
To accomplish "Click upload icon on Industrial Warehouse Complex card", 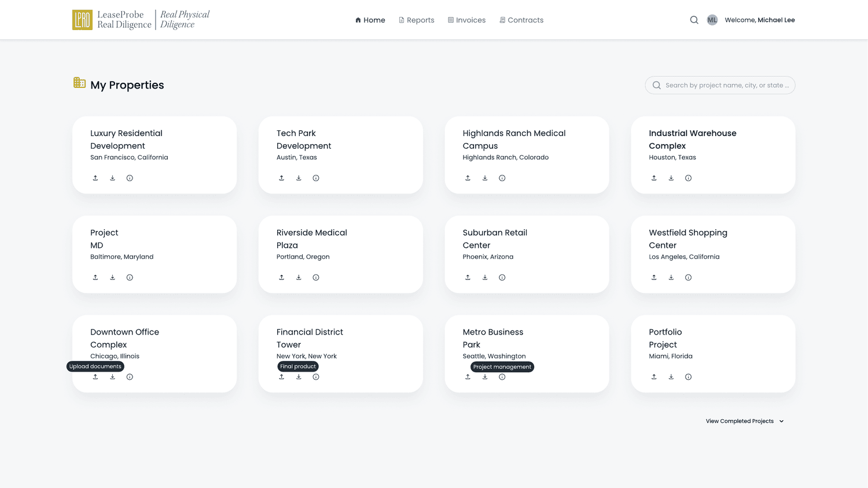I will [x=654, y=178].
